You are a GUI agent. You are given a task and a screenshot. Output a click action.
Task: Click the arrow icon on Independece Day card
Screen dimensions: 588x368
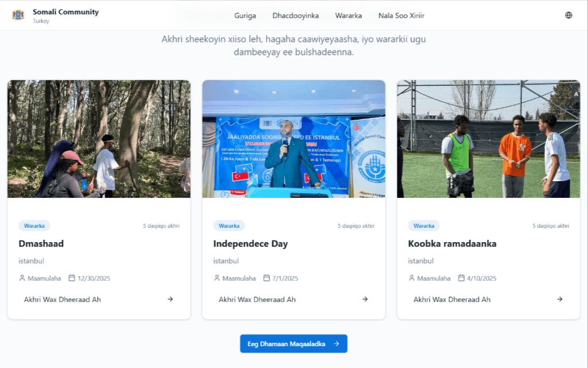(x=365, y=299)
